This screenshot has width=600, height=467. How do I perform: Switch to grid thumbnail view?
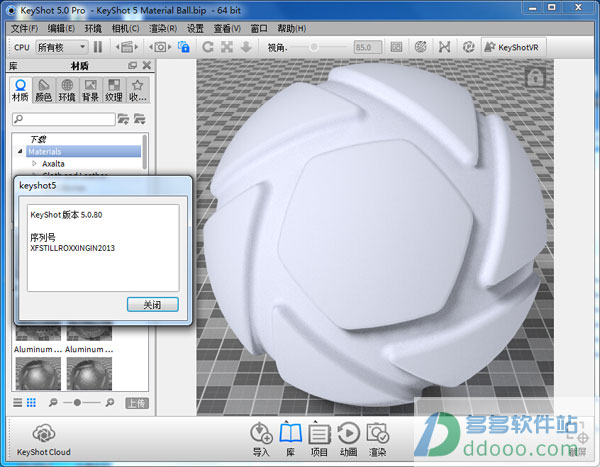[x=31, y=403]
